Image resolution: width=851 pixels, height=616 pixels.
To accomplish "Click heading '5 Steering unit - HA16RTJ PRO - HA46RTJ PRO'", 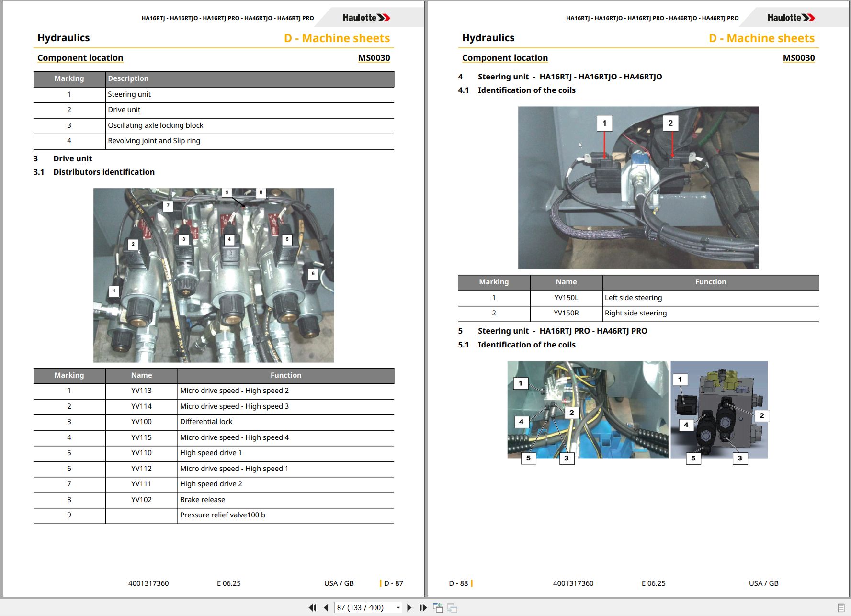I will point(553,331).
